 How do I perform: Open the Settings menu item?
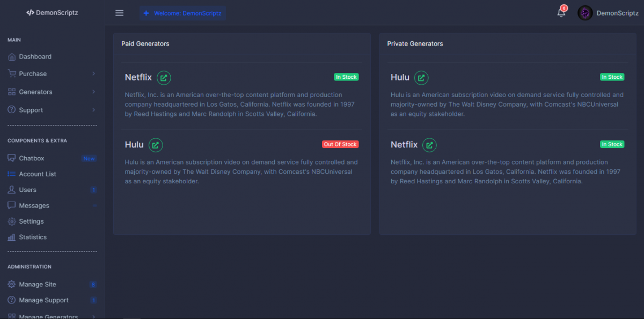[31, 221]
